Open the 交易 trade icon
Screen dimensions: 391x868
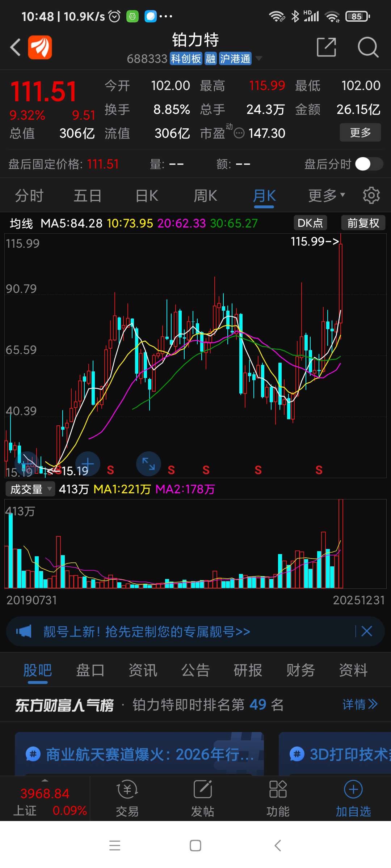127,799
